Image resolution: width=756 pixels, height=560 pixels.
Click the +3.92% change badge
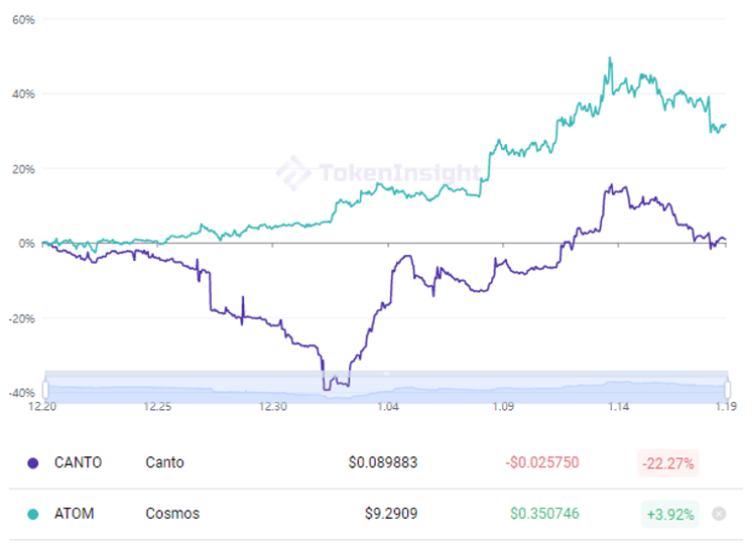pyautogui.click(x=670, y=515)
